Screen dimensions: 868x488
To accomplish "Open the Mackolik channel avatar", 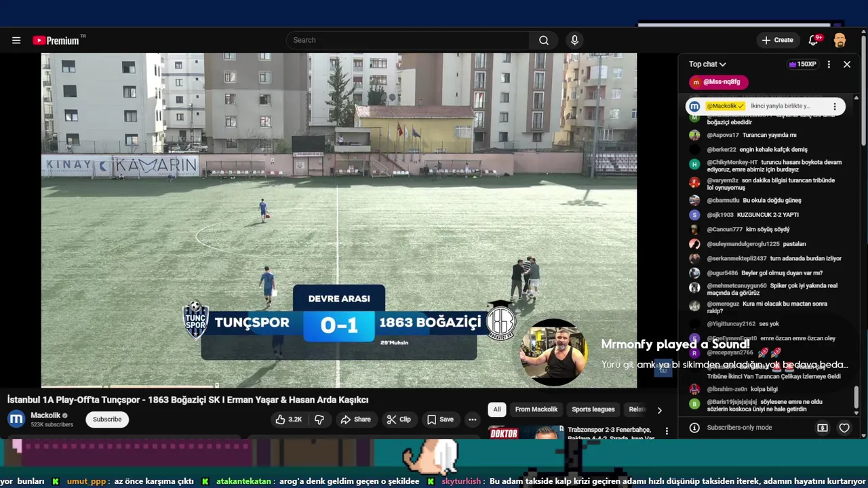I will point(16,420).
